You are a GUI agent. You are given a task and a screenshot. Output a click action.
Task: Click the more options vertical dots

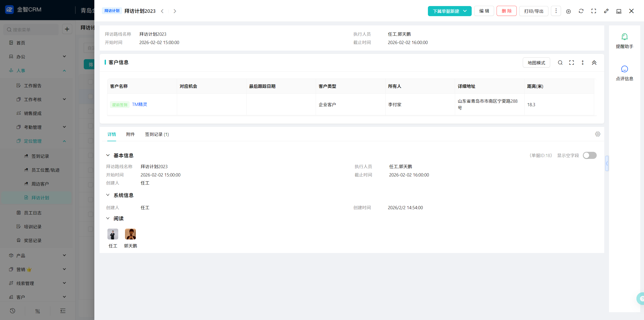pos(556,11)
